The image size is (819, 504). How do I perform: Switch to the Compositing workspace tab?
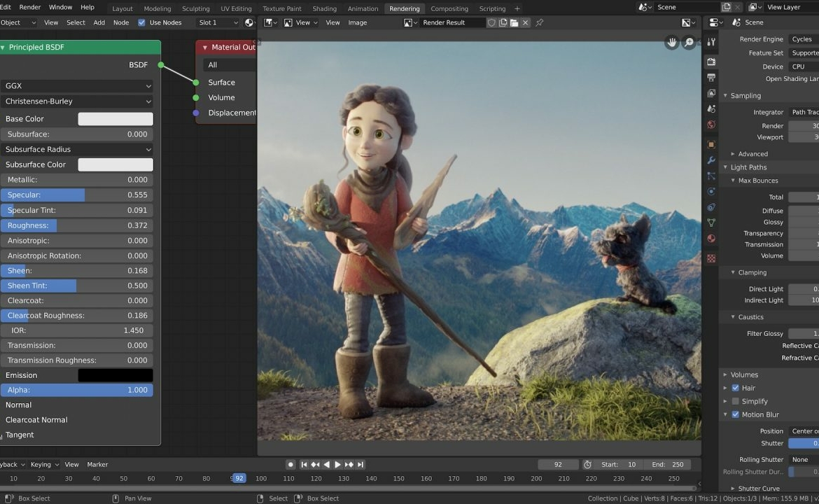(x=449, y=8)
